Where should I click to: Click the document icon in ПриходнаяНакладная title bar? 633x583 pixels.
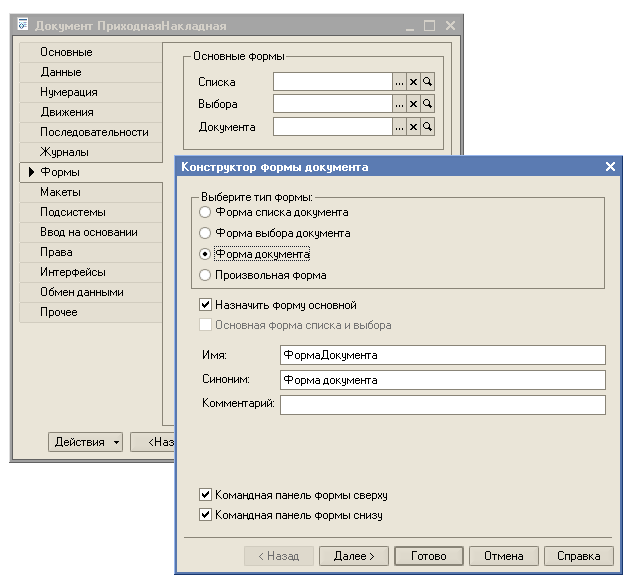click(23, 25)
